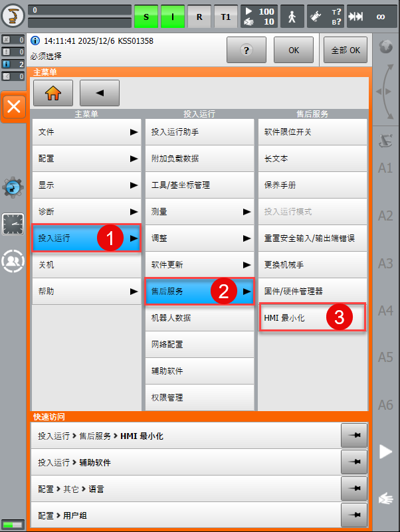Toggle the I drives status indicator

tap(171, 16)
